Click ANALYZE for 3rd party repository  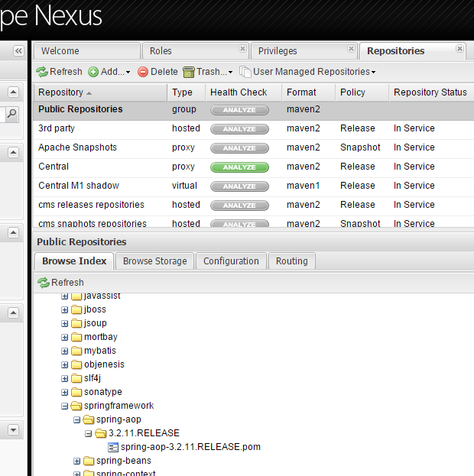(x=239, y=129)
